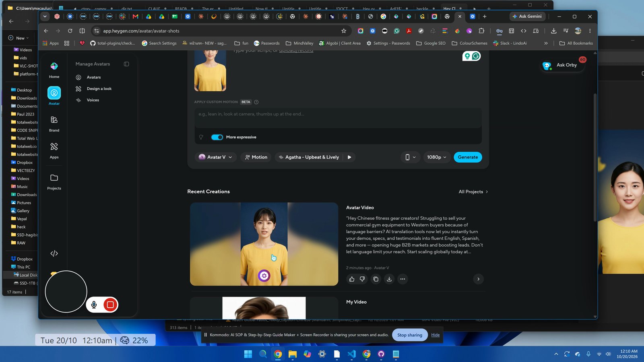Open File Explorer from the taskbar
Image resolution: width=644 pixels, height=362 pixels.
[293, 354]
